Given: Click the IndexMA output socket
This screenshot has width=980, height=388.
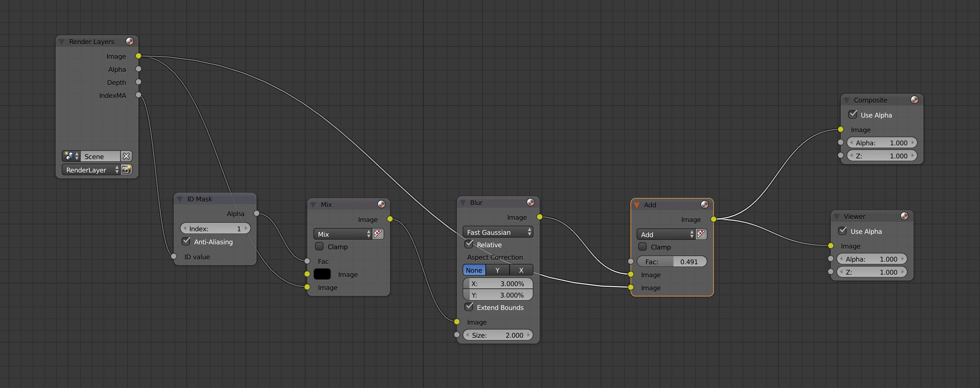Looking at the screenshot, I should click(x=138, y=95).
